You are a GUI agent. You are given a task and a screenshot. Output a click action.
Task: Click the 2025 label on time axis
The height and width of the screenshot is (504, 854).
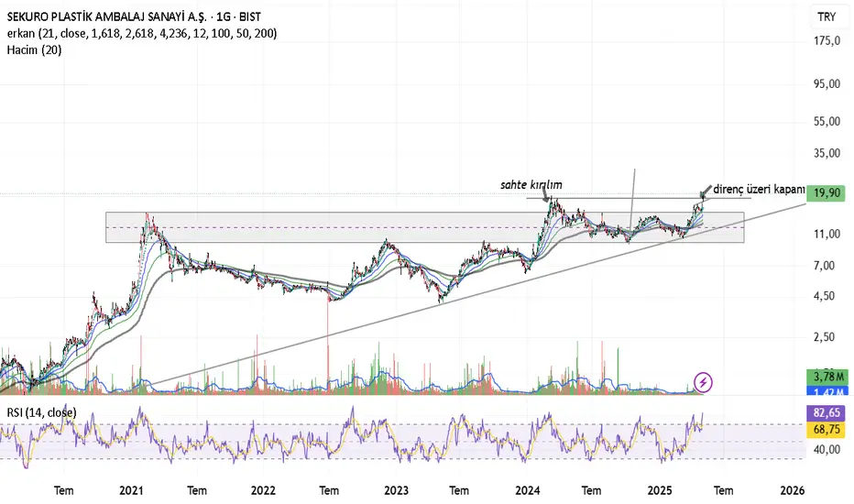[x=660, y=490]
